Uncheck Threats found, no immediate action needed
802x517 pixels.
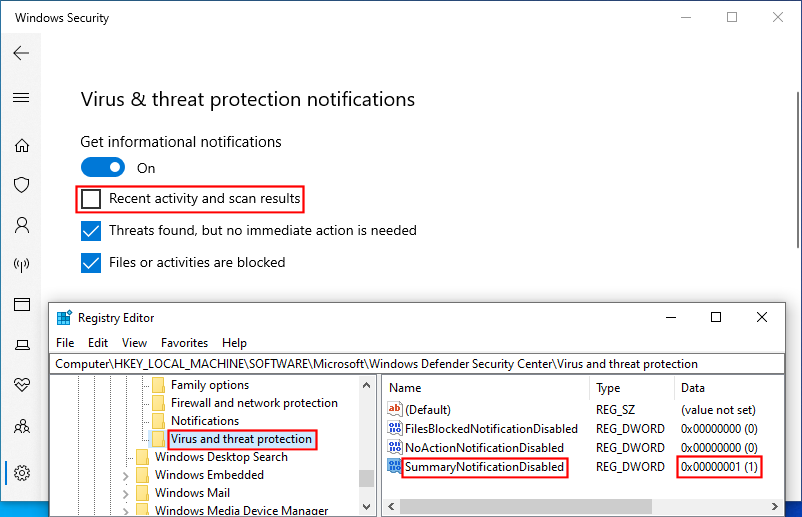point(91,231)
